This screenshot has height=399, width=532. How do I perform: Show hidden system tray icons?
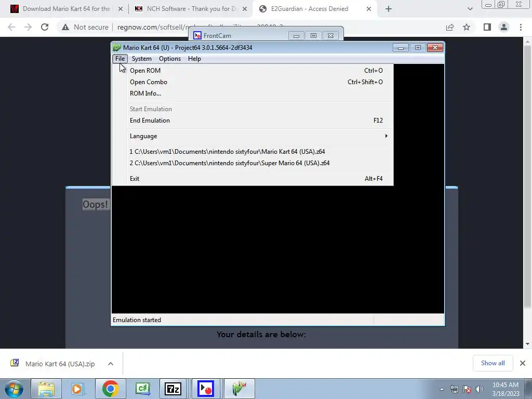point(442,389)
